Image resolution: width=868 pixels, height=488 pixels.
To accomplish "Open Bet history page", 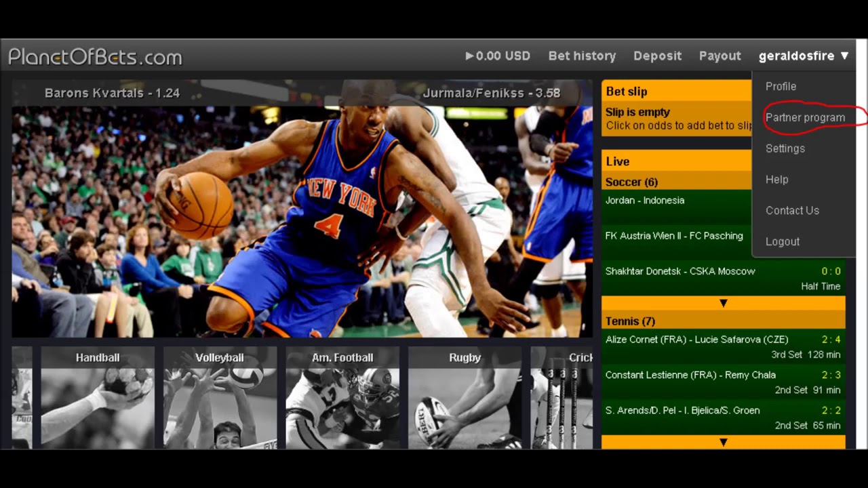I will [582, 56].
